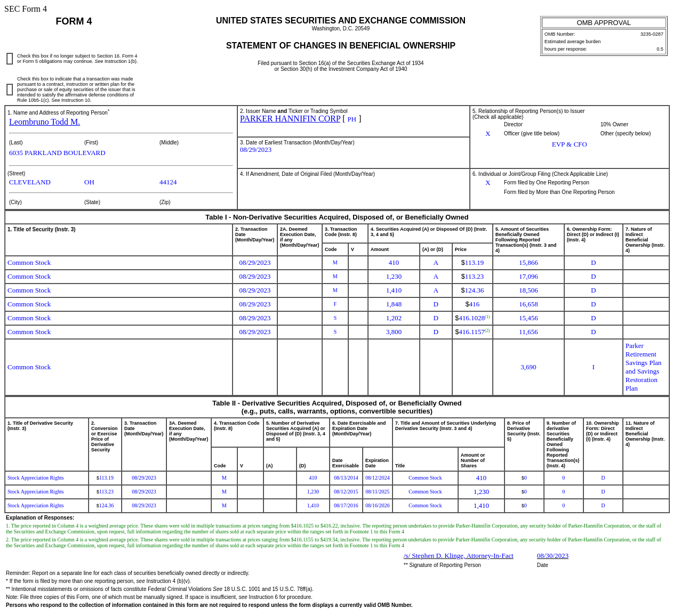Click the city CLEVELAND
Viewport: 674px width, 616px height.
pos(30,182)
